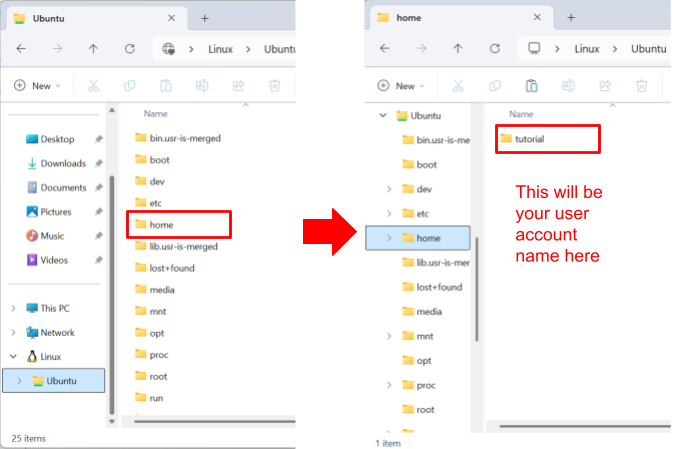Refresh the right home window
The height and width of the screenshot is (449, 675).
click(495, 48)
